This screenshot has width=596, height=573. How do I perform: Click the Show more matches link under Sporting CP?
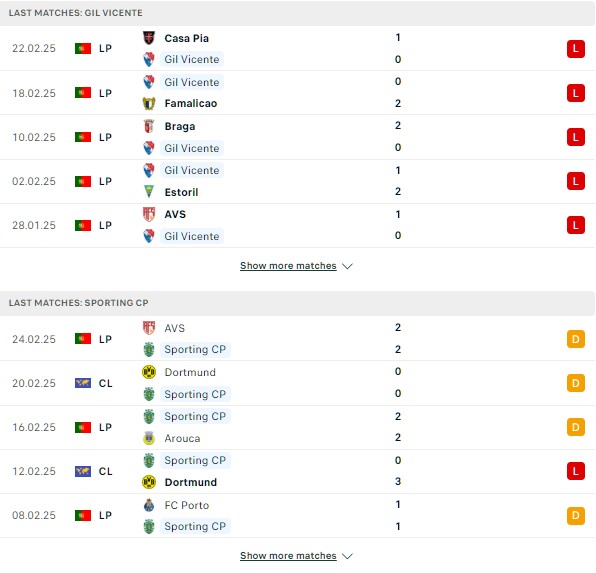(288, 556)
